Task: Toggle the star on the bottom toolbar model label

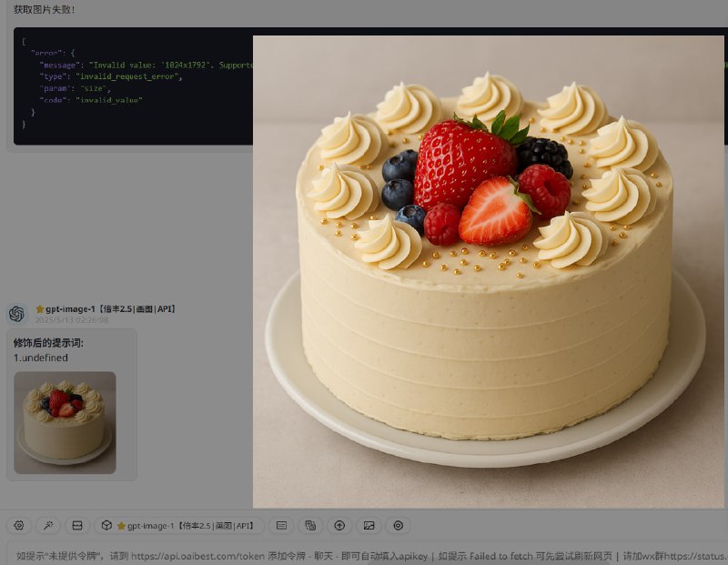Action: [x=120, y=526]
